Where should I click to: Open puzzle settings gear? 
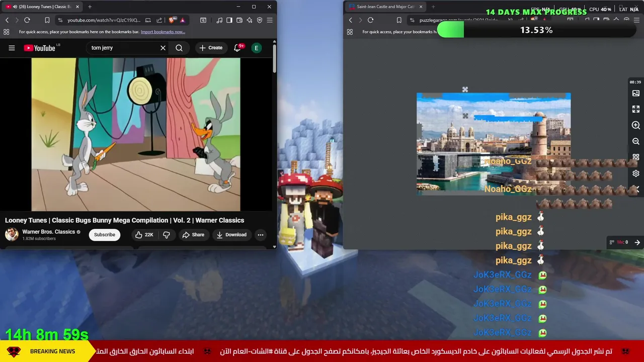(636, 173)
